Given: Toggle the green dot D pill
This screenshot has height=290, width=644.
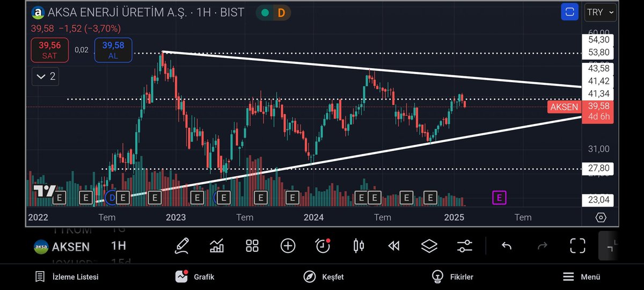Looking at the screenshot, I should coord(272,12).
